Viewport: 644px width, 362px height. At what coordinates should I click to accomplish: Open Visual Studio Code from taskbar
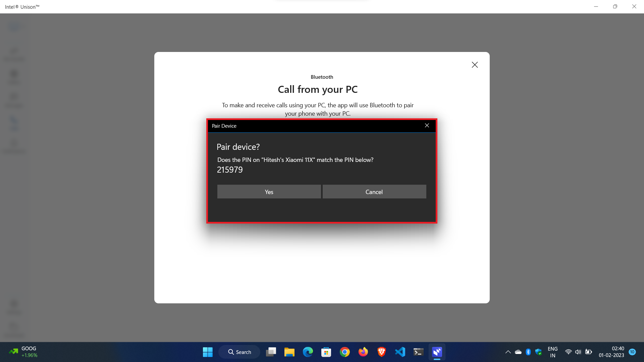[400, 352]
